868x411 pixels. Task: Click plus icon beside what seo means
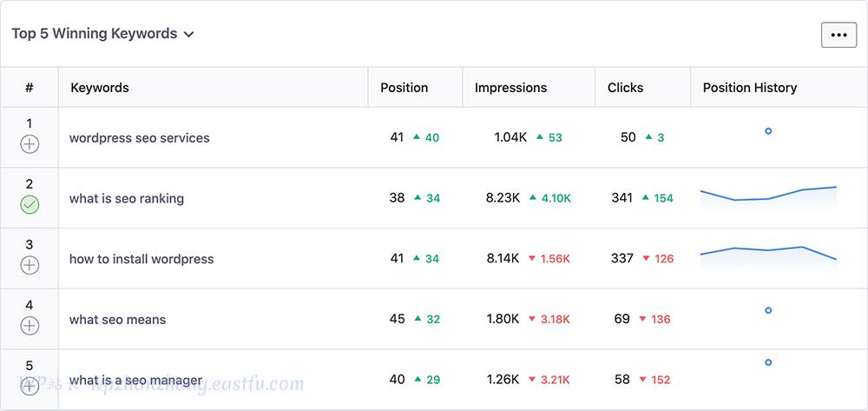pyautogui.click(x=30, y=326)
